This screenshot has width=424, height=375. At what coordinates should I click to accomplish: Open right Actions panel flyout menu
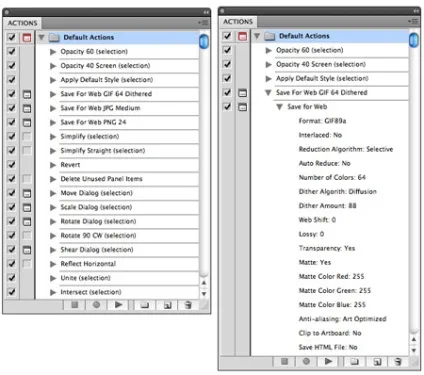413,21
